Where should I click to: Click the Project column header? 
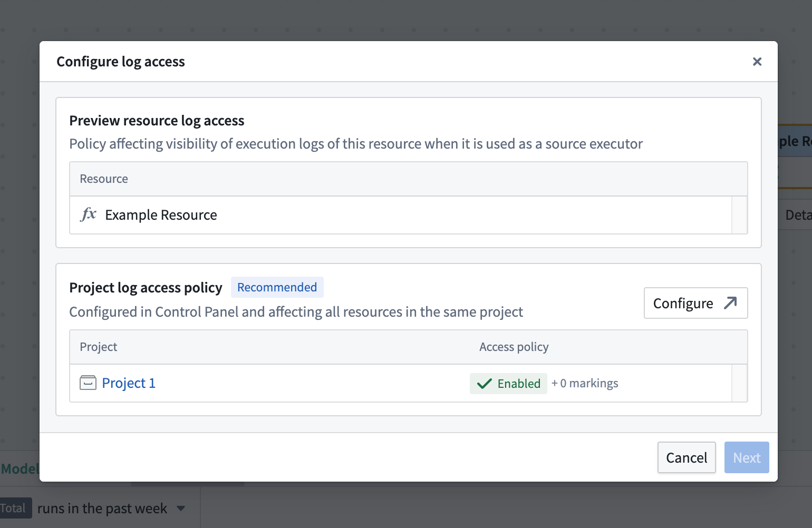point(99,347)
